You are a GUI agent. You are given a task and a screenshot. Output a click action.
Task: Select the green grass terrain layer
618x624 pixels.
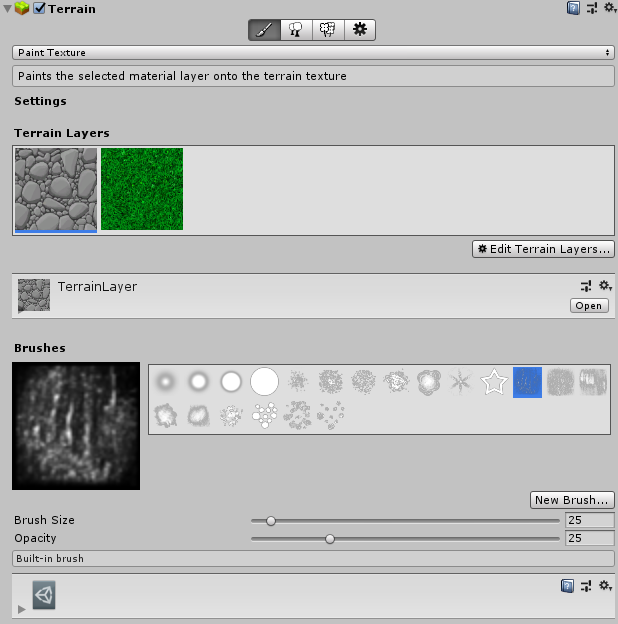[x=142, y=189]
